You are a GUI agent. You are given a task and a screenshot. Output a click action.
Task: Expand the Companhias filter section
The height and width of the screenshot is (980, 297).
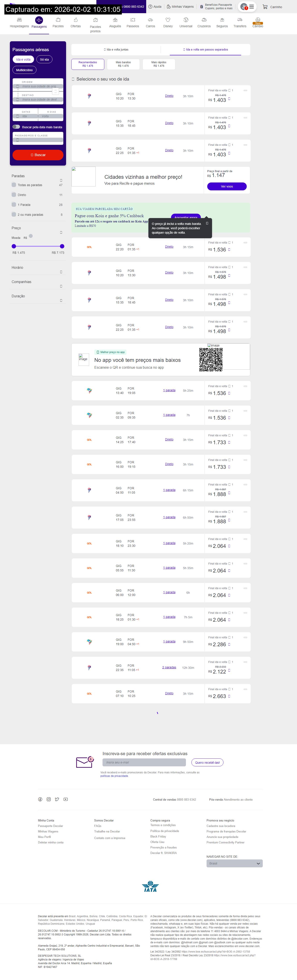coord(61,286)
